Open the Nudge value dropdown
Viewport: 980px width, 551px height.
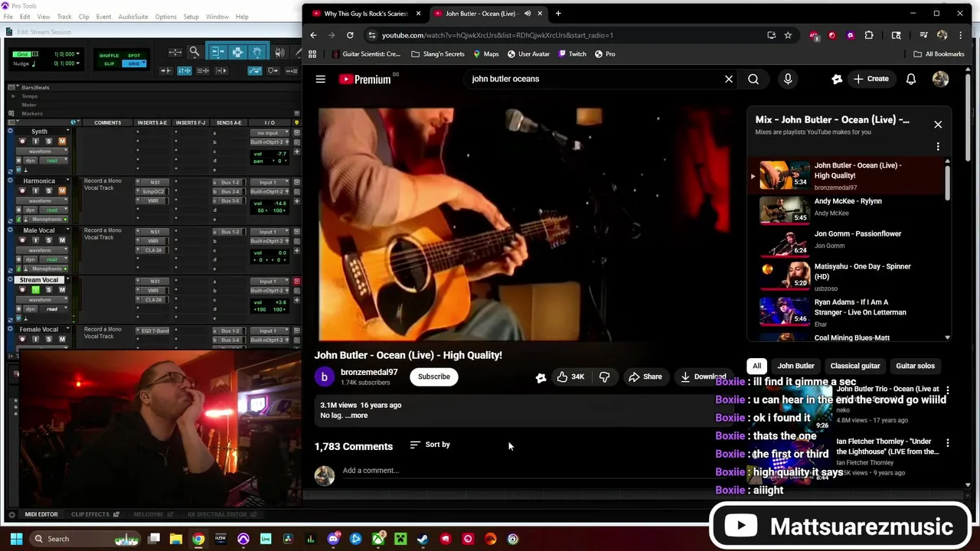coord(78,63)
